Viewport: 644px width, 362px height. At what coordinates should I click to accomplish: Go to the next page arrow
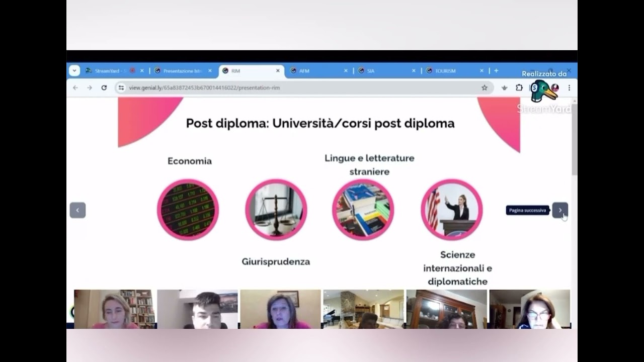pyautogui.click(x=560, y=210)
